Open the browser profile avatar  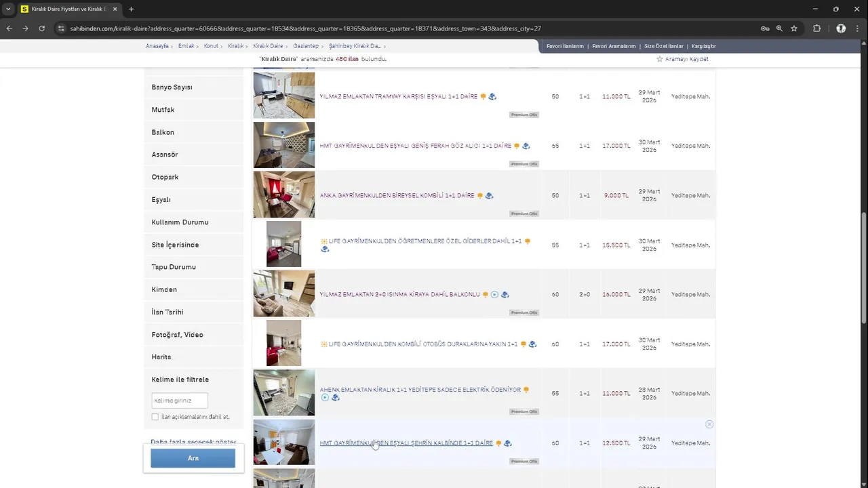click(x=841, y=28)
